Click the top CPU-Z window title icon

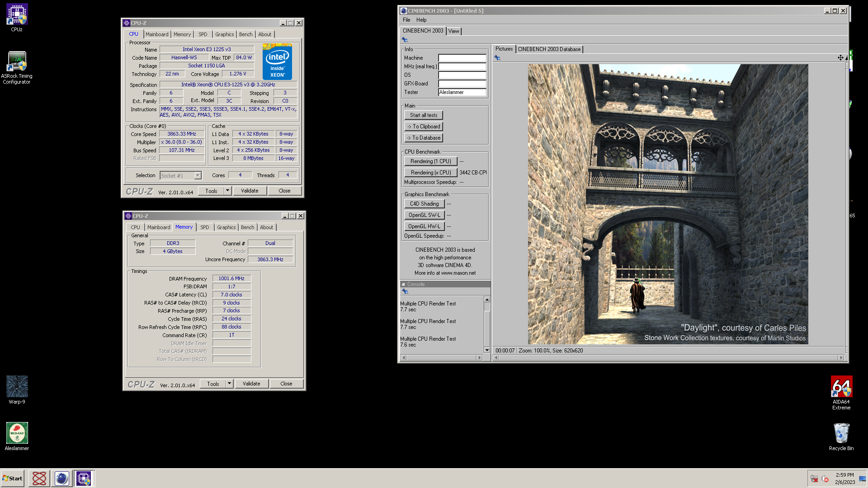[x=127, y=23]
